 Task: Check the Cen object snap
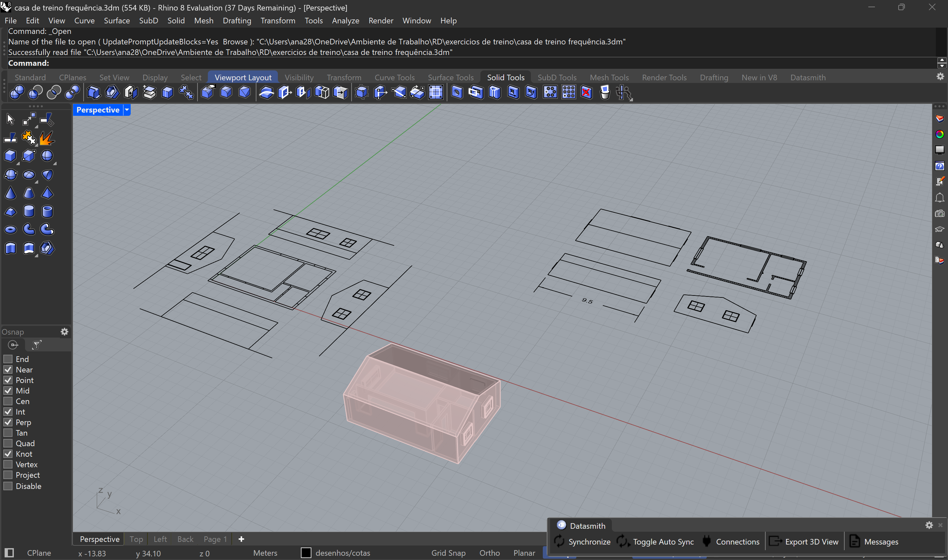click(x=8, y=401)
